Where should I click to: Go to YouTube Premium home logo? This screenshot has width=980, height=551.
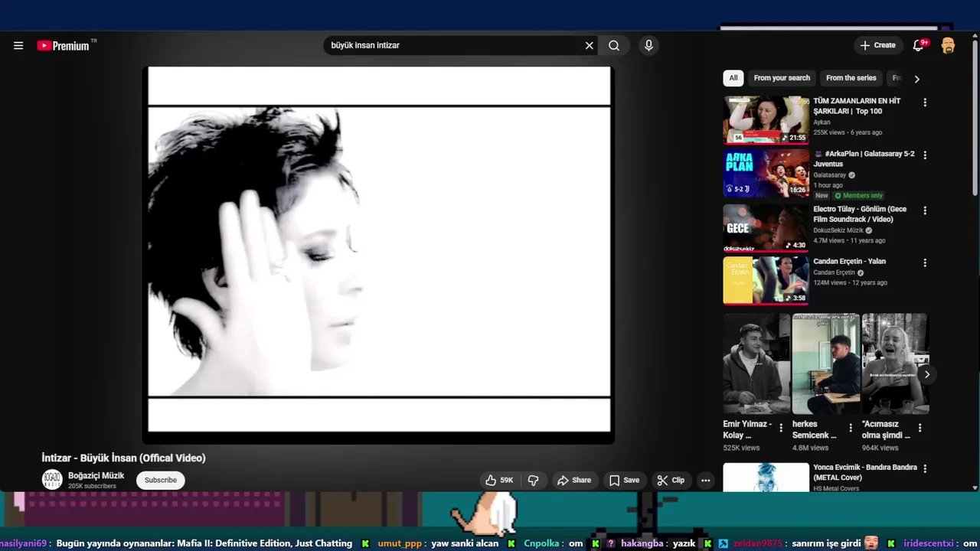pyautogui.click(x=64, y=46)
